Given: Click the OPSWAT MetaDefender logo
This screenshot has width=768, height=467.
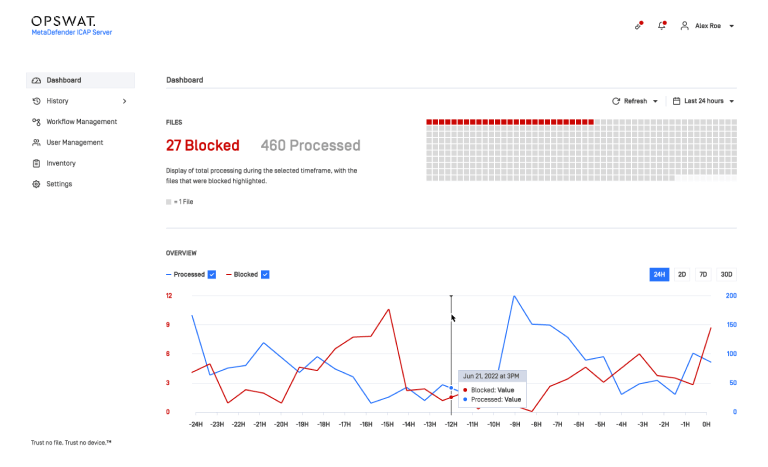Looking at the screenshot, I should pos(72,26).
